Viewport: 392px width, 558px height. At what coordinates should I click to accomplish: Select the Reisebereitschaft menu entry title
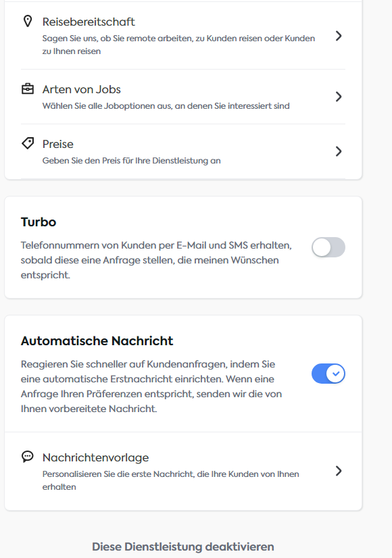click(x=89, y=22)
